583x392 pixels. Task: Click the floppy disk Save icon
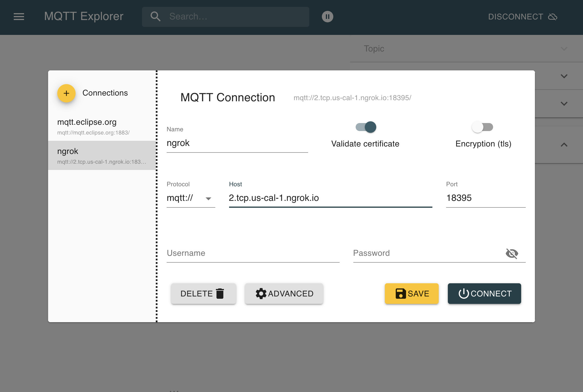click(x=401, y=294)
